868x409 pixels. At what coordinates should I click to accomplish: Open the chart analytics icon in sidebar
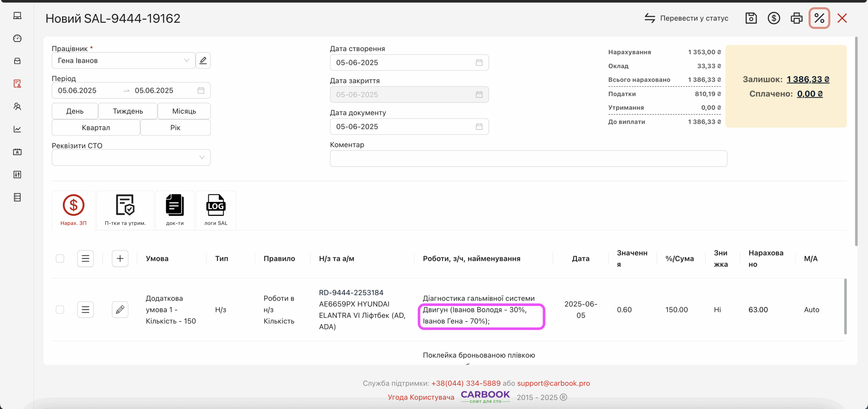pos(17,129)
